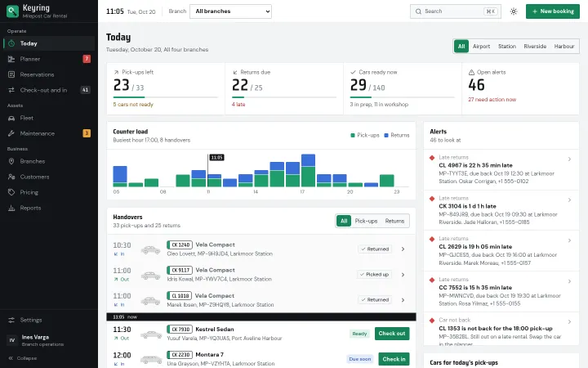Screen dimensions: 588x368
Task: Click the Reservations sidebar icon
Action: (x=11, y=74)
